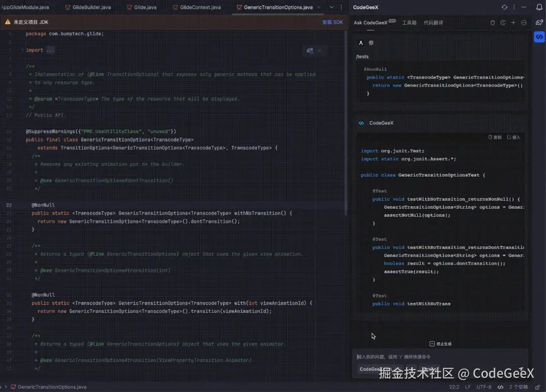This screenshot has width=546, height=392.
Task: Dismiss the inline editor hint with x
Action: point(320,51)
